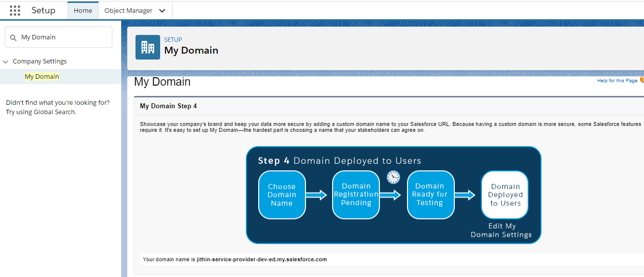Image resolution: width=644 pixels, height=277 pixels.
Task: Click the Setup app name label
Action: click(43, 10)
